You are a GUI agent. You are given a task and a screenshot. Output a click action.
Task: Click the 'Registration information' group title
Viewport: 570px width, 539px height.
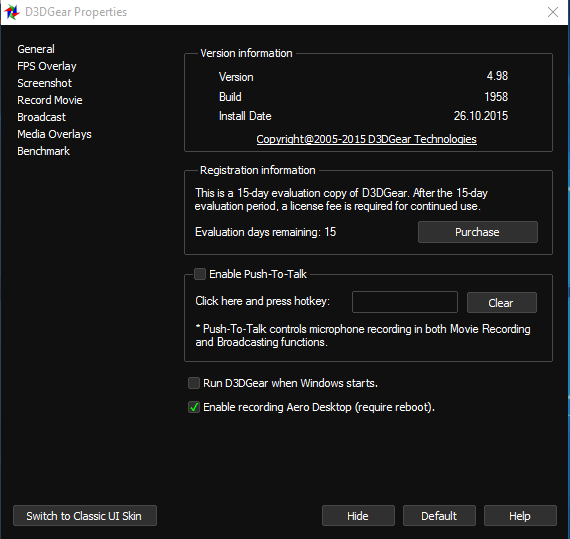(257, 170)
